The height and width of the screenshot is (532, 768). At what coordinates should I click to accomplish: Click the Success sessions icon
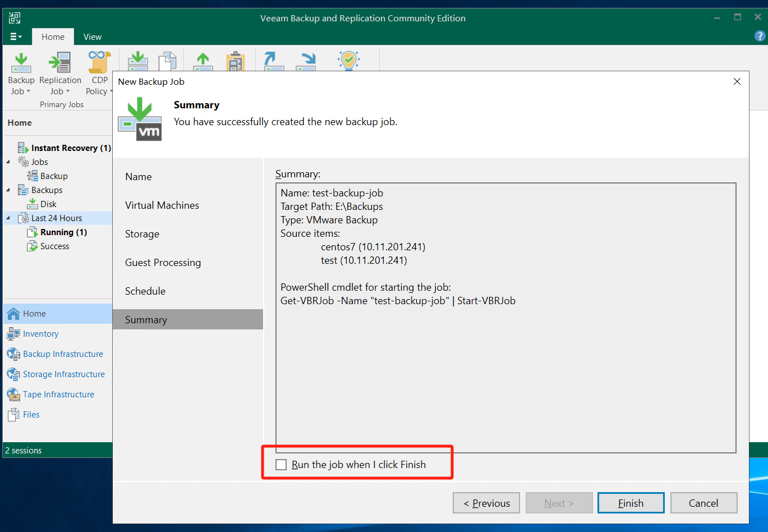pyautogui.click(x=32, y=246)
